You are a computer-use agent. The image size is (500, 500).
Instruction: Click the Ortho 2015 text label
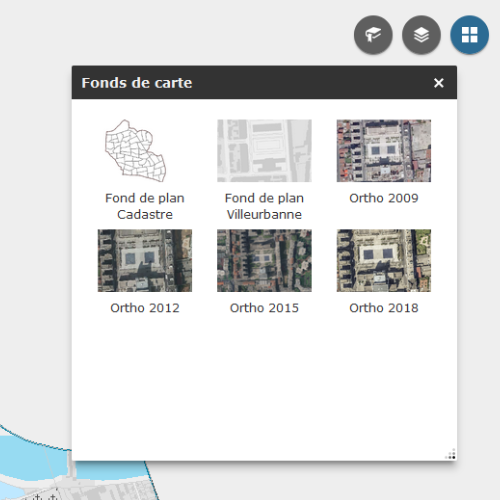[264, 308]
